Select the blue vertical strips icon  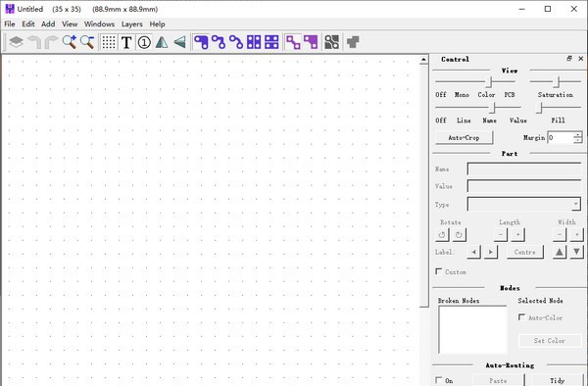click(254, 42)
